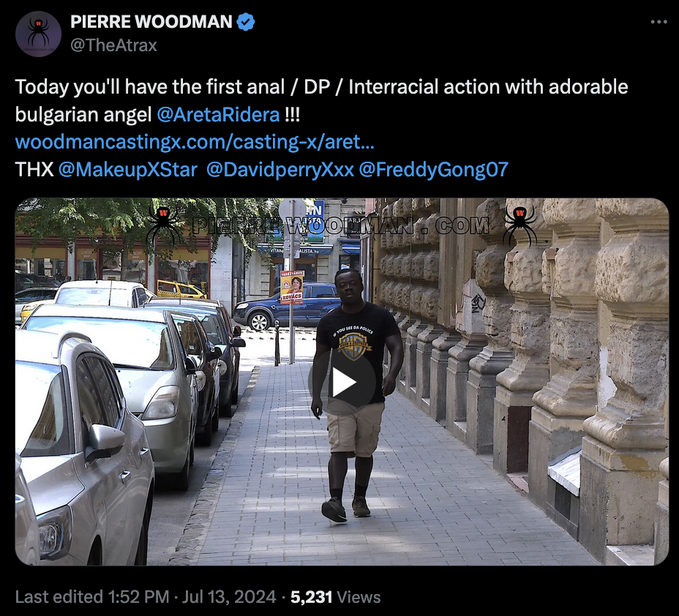
Task: Click the right spider watermark in the video
Action: 519,225
